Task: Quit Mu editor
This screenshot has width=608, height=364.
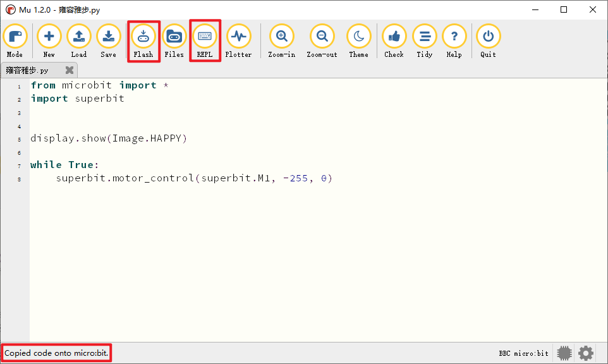Action: point(488,41)
